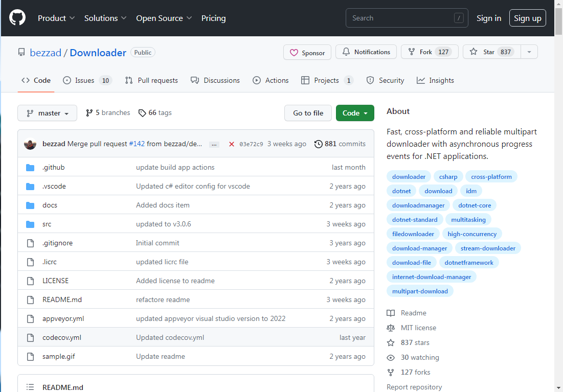The height and width of the screenshot is (392, 563).
Task: View the Insights tab
Action: tap(435, 80)
